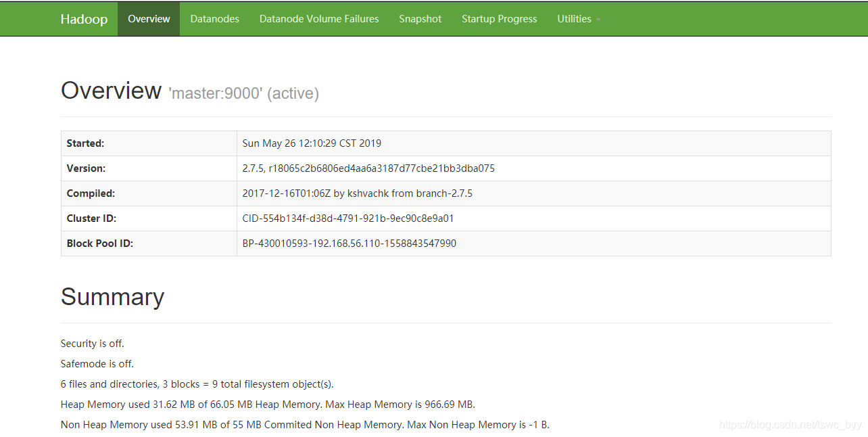View the Startup Progress tab
Screen dimensions: 868x437
point(500,19)
